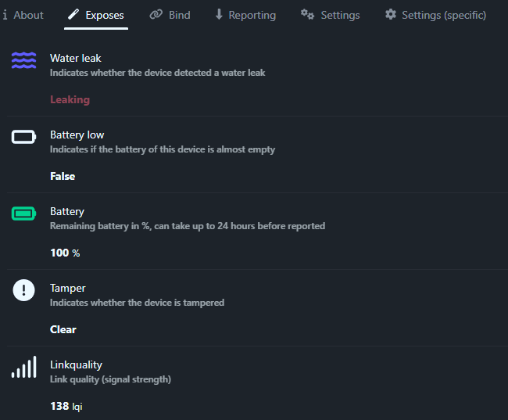This screenshot has height=420, width=508.
Task: Click the chain link icon beside Bind
Action: (156, 15)
